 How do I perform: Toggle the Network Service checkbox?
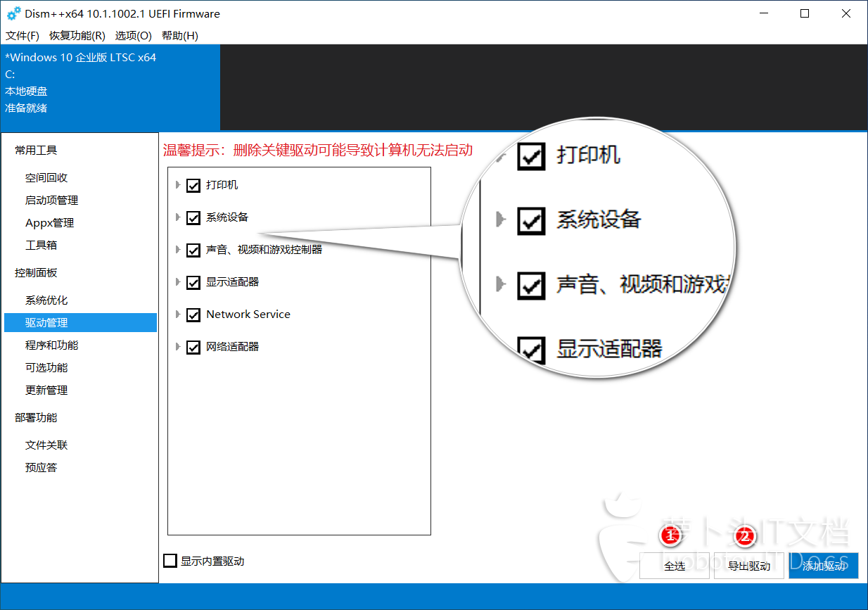(x=193, y=315)
